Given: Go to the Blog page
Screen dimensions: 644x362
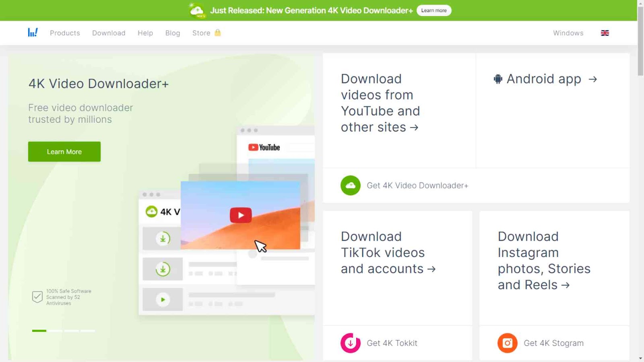Looking at the screenshot, I should coord(173,33).
